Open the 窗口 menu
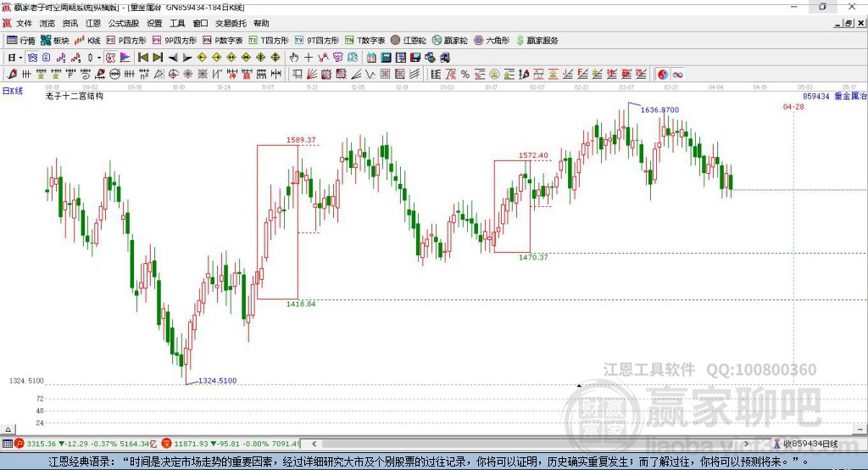868x470 pixels. coord(200,23)
